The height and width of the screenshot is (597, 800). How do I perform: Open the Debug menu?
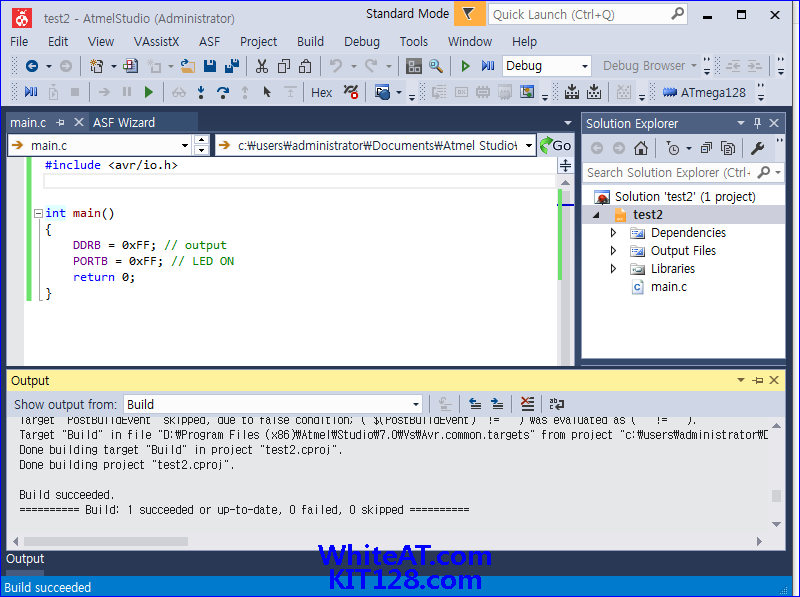362,41
